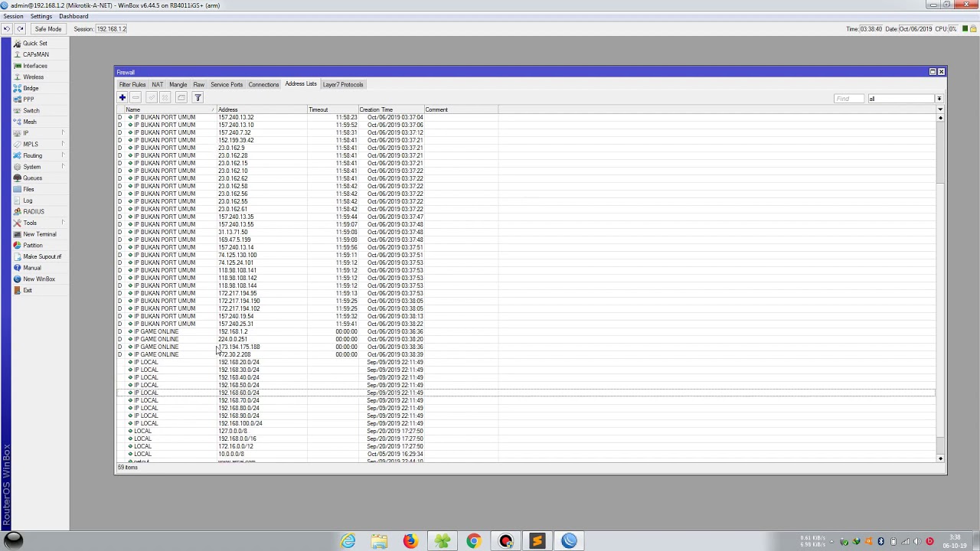Click the Find search field
The height and width of the screenshot is (551, 980).
tap(850, 99)
